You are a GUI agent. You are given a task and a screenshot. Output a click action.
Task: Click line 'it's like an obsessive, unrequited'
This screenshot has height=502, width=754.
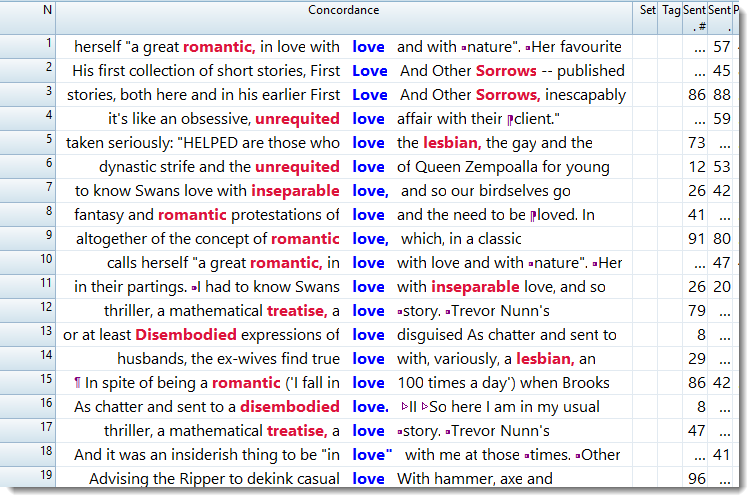[224, 119]
